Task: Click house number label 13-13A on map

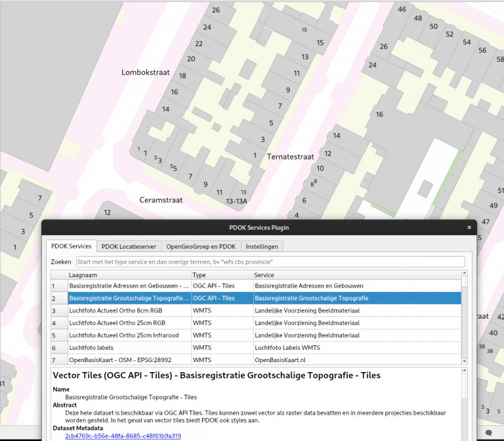Action: pos(236,201)
